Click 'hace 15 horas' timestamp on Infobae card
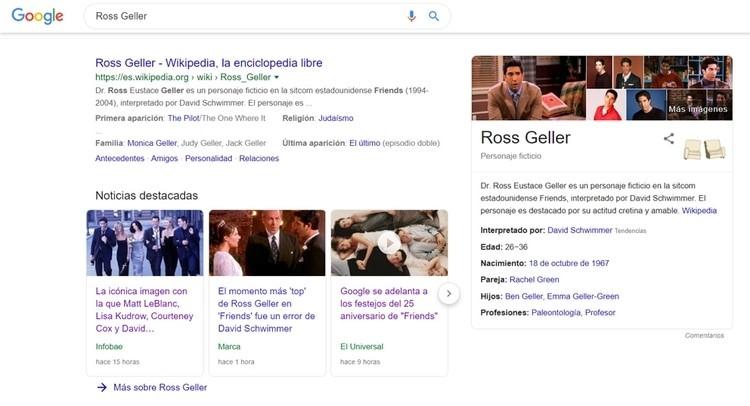Image resolution: width=750 pixels, height=406 pixels. pyautogui.click(x=117, y=362)
